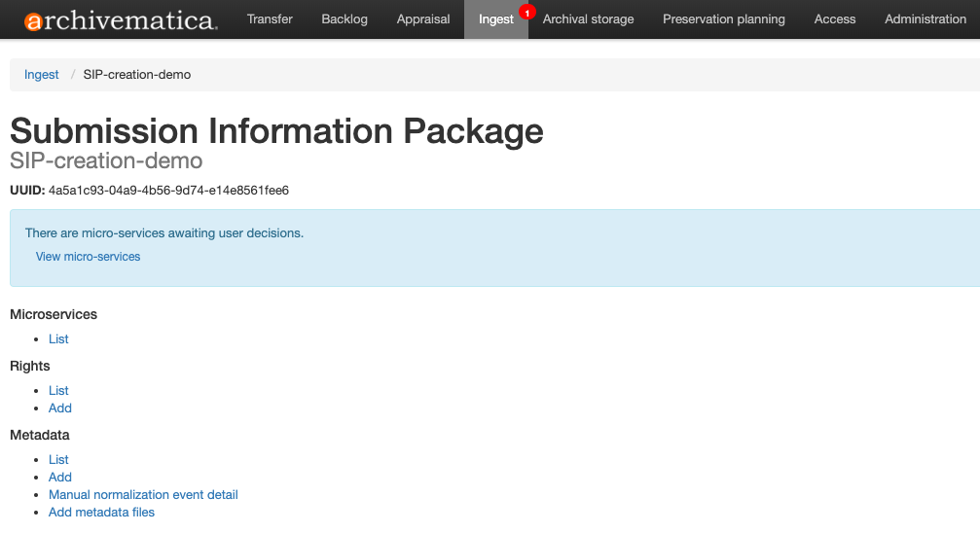Click Add under Metadata
The width and height of the screenshot is (980, 533).
[60, 477]
